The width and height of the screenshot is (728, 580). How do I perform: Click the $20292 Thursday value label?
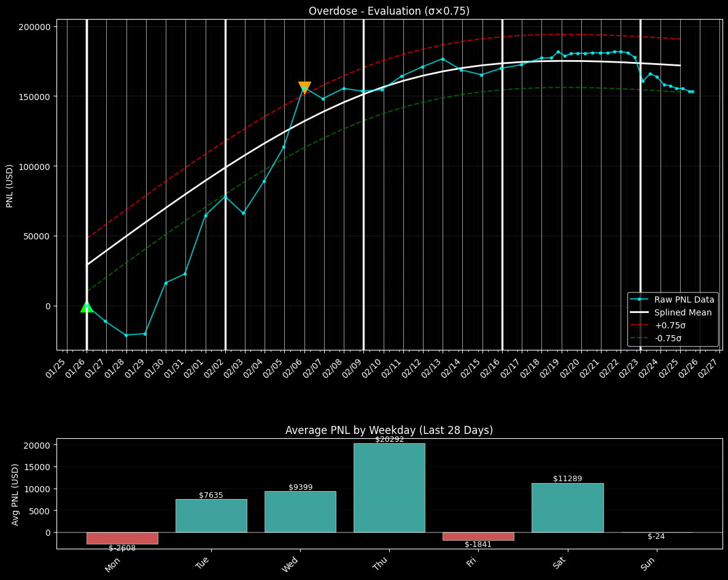point(389,439)
